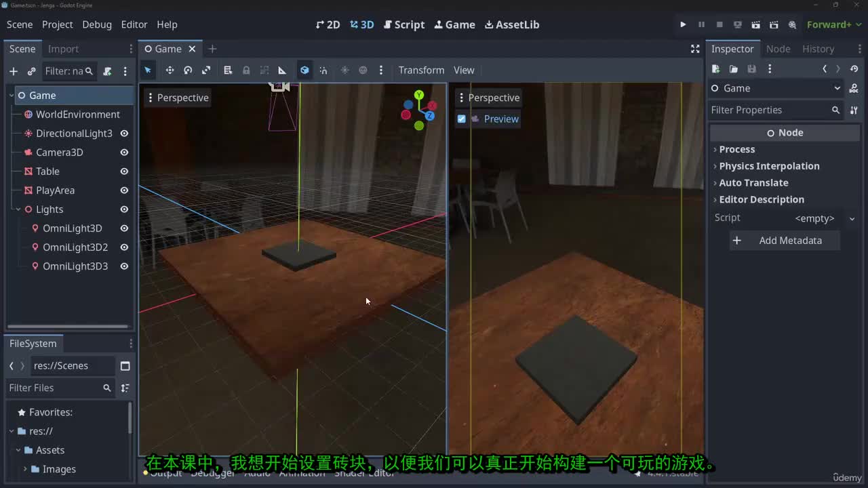Viewport: 868px width, 488px height.
Task: Hide the Lights node
Action: 124,209
